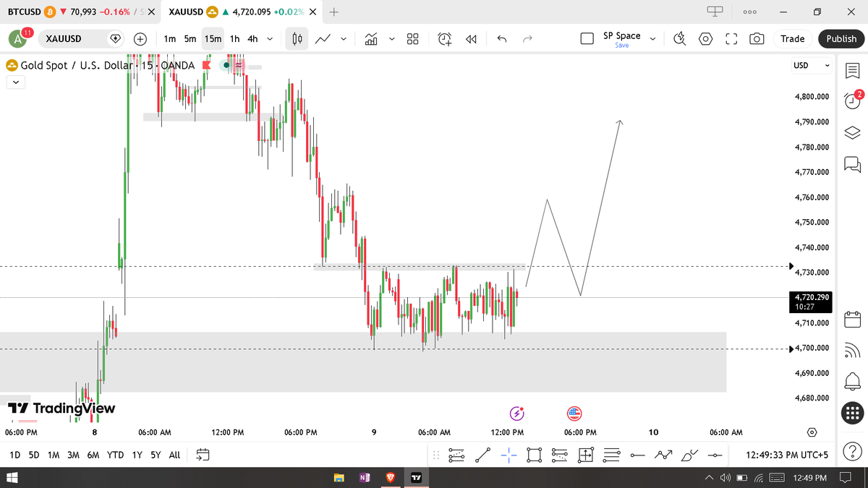868x488 pixels.
Task: Click Save under SP Space
Action: 621,46
